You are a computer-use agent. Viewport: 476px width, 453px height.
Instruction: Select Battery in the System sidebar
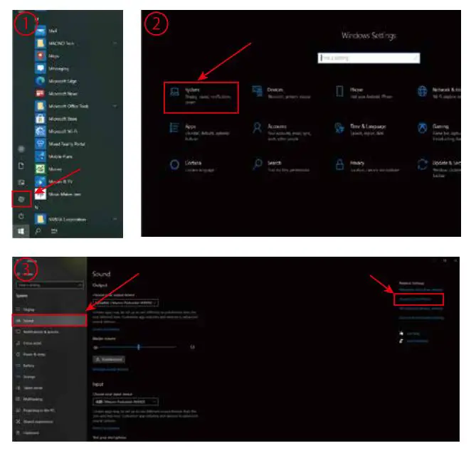pyautogui.click(x=50, y=366)
